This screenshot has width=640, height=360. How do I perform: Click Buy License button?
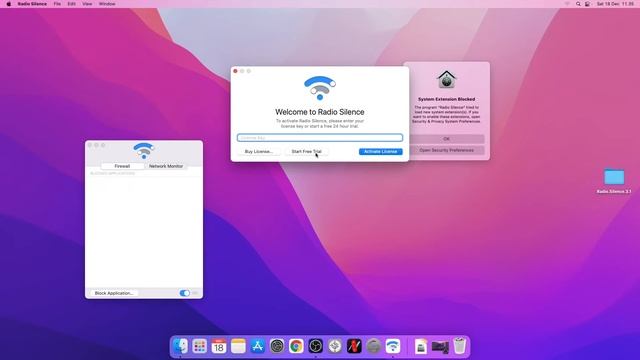pyautogui.click(x=258, y=151)
